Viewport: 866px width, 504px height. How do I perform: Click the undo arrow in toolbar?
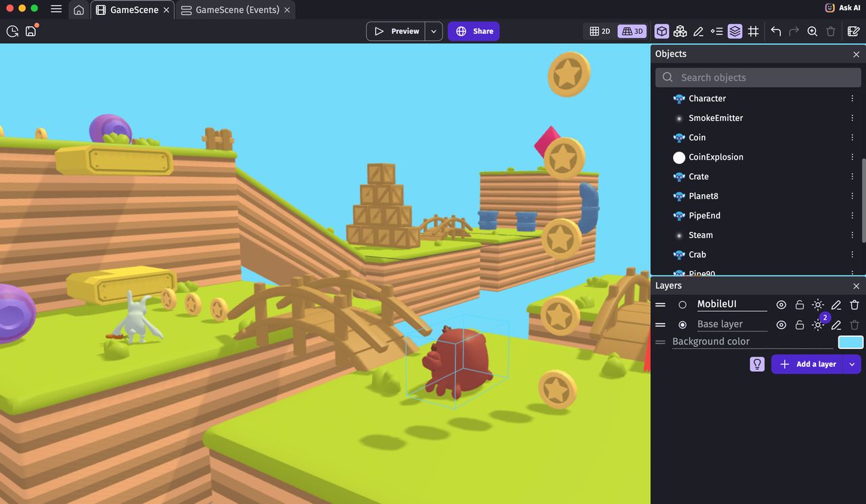click(776, 31)
